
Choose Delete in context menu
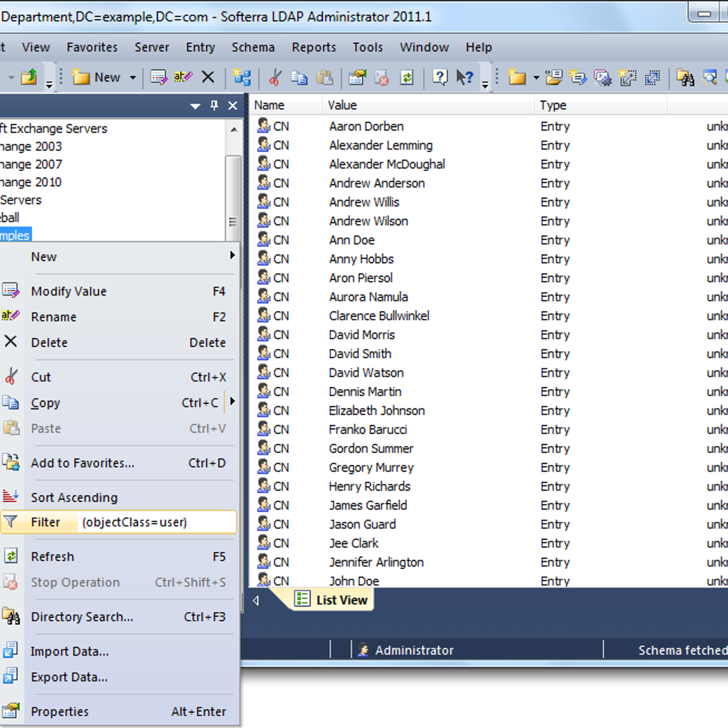[x=119, y=342]
